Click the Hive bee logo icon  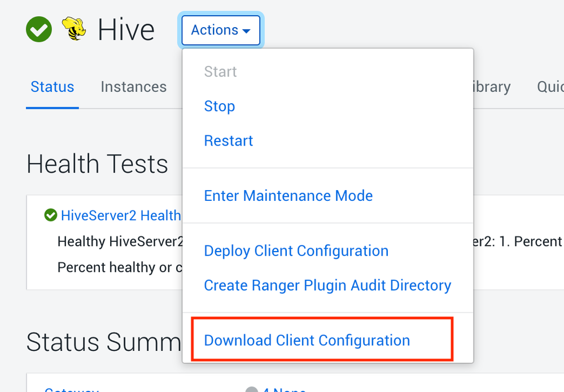(74, 29)
